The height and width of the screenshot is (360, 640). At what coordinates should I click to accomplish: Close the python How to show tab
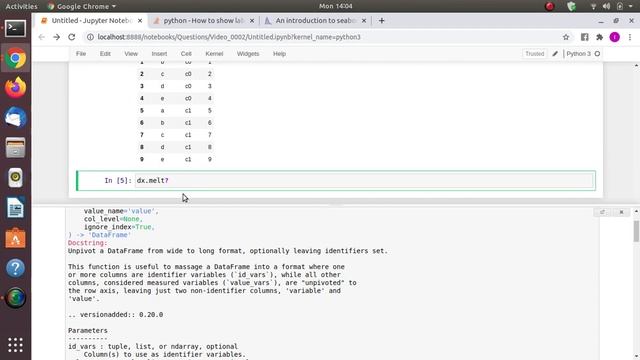pos(252,20)
